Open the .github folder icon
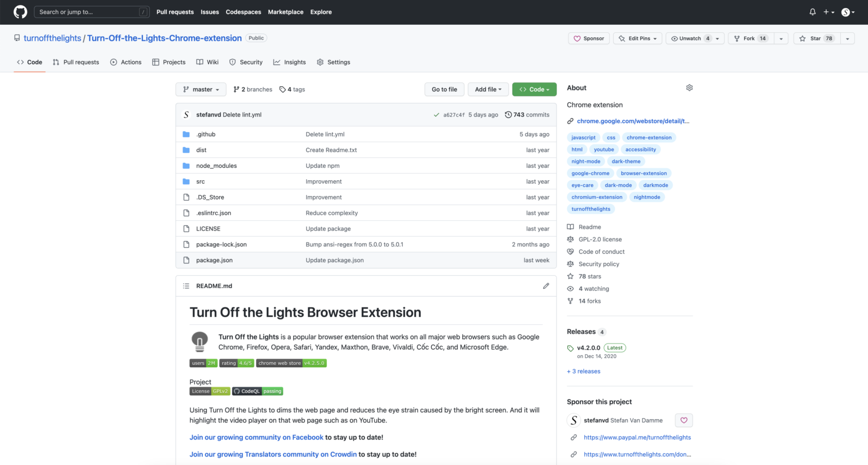The height and width of the screenshot is (465, 868). pos(186,134)
